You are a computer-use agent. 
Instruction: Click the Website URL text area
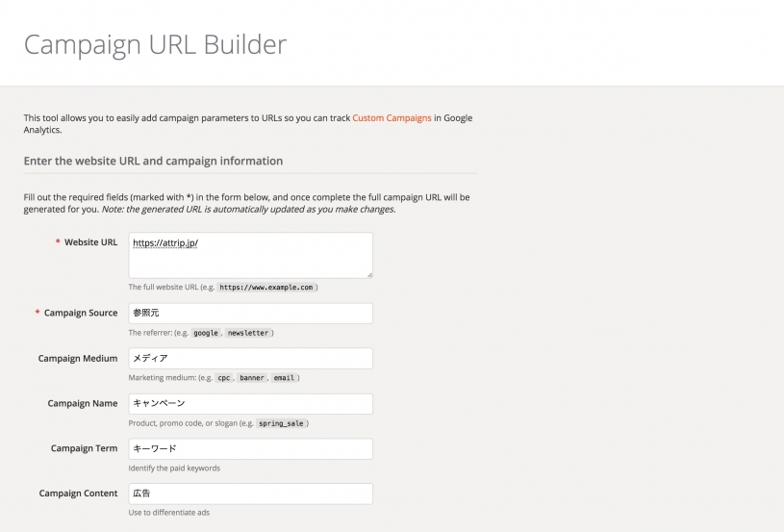coord(250,255)
